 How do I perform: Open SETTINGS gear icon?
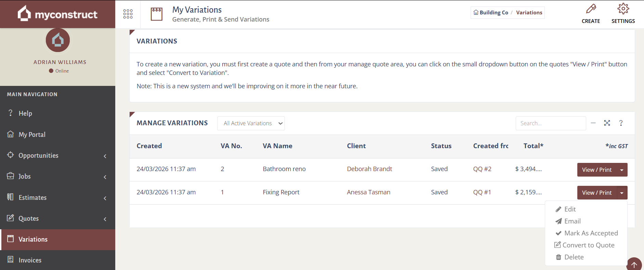[623, 9]
